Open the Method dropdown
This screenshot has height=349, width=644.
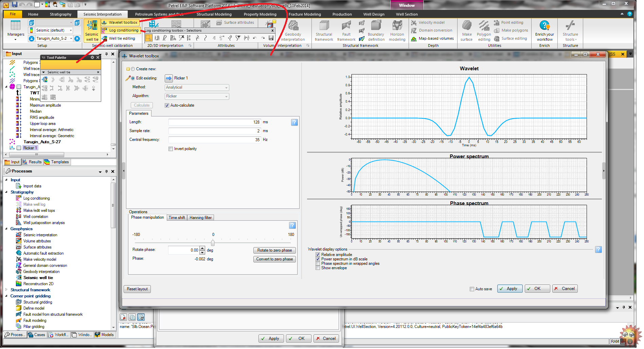pos(197,87)
